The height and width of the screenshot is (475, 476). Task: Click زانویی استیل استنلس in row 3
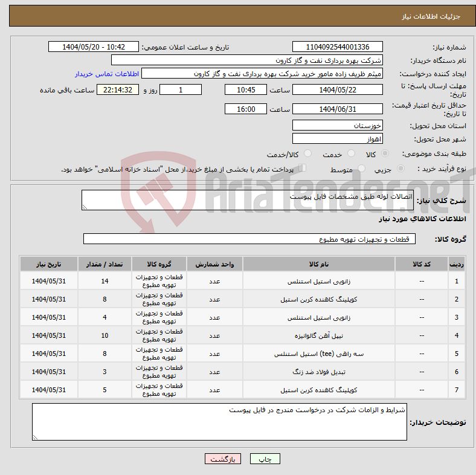point(319,318)
